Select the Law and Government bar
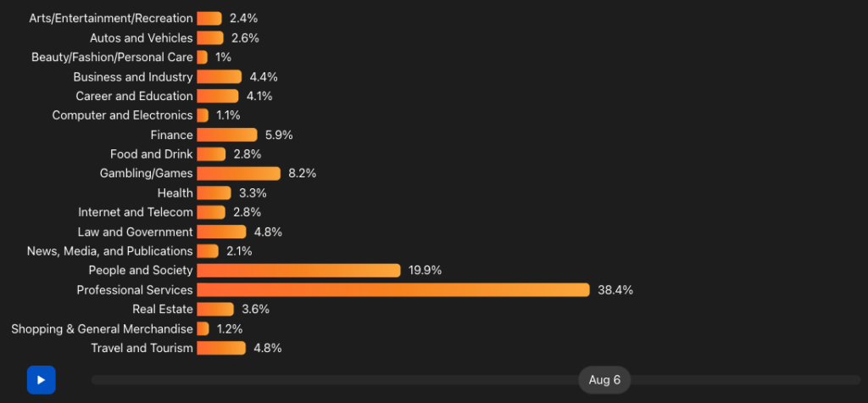Viewport: 868px width, 403px height. (221, 232)
